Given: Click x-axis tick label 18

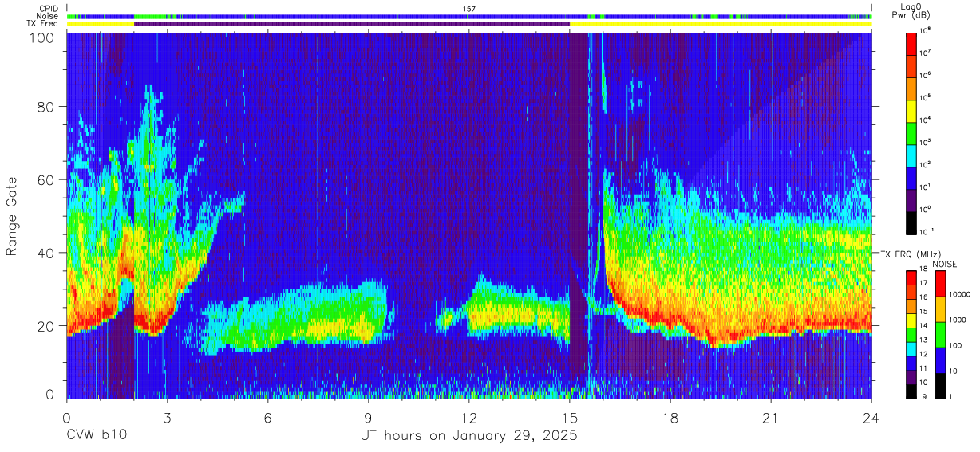Looking at the screenshot, I should 670,417.
